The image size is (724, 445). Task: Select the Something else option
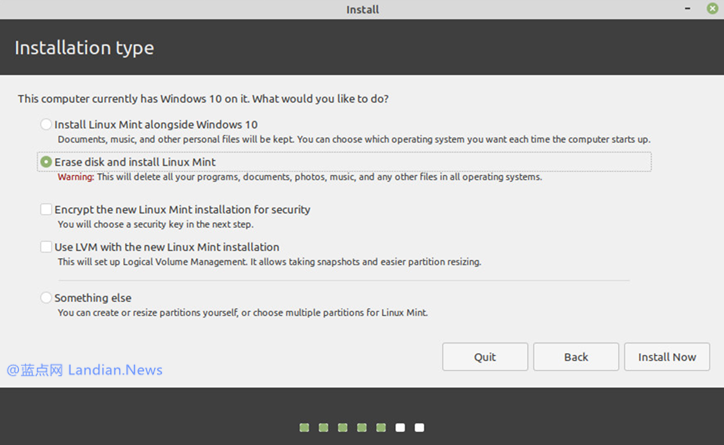click(46, 298)
